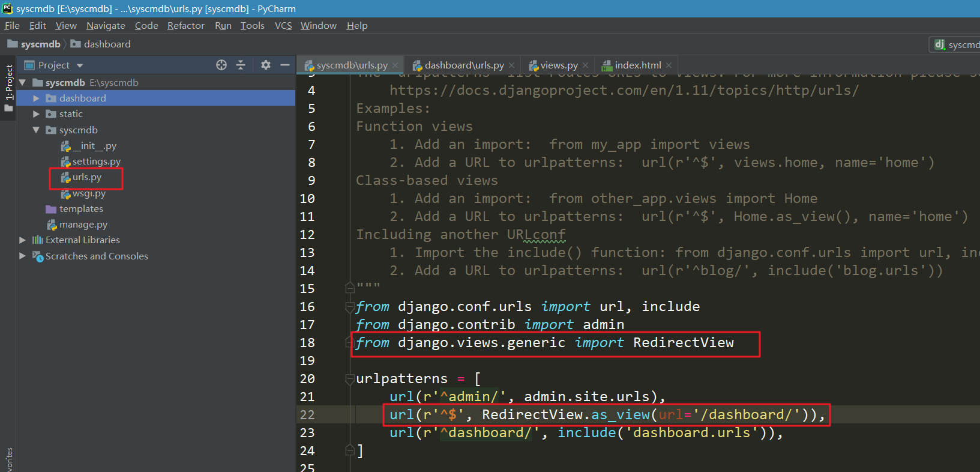Select __init__.py in the project tree
Screen dimensions: 980x472
tap(95, 146)
